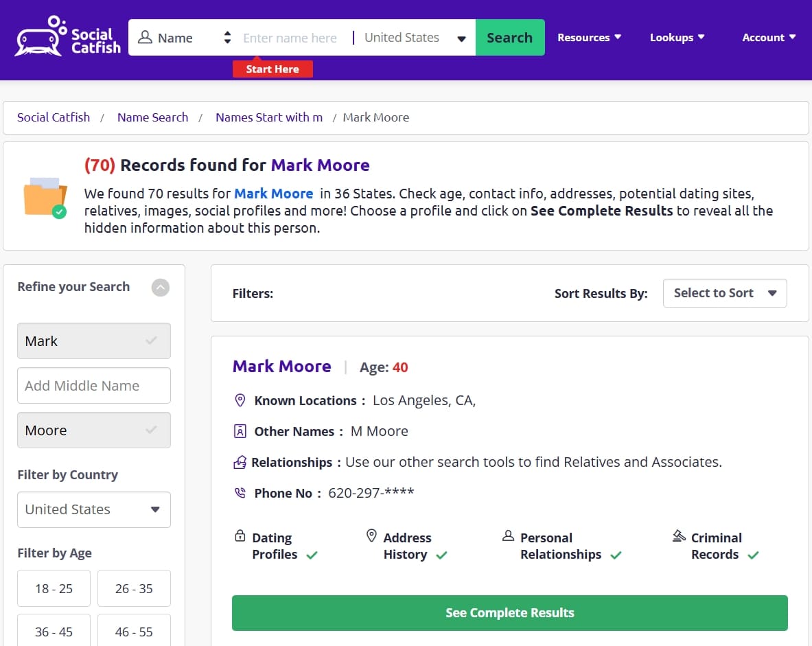Click the Dating Profiles green checkmark
The height and width of the screenshot is (646, 812).
click(x=312, y=555)
